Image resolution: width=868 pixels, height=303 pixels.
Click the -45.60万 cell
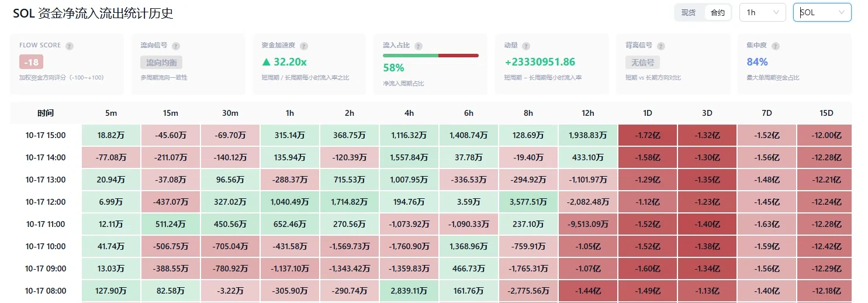coord(171,135)
